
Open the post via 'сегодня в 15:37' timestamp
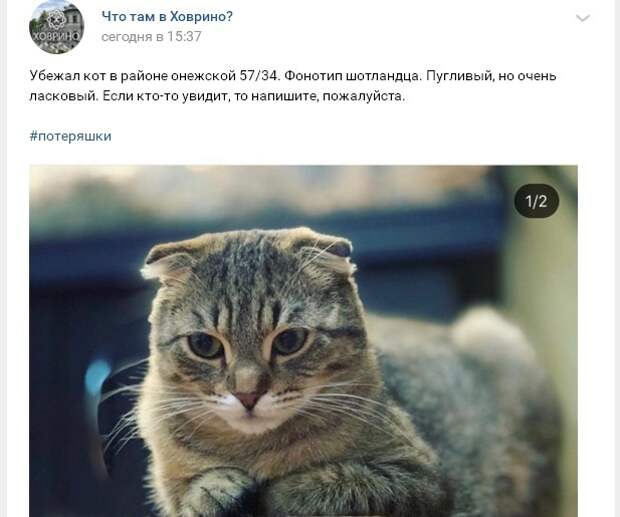[x=151, y=37]
